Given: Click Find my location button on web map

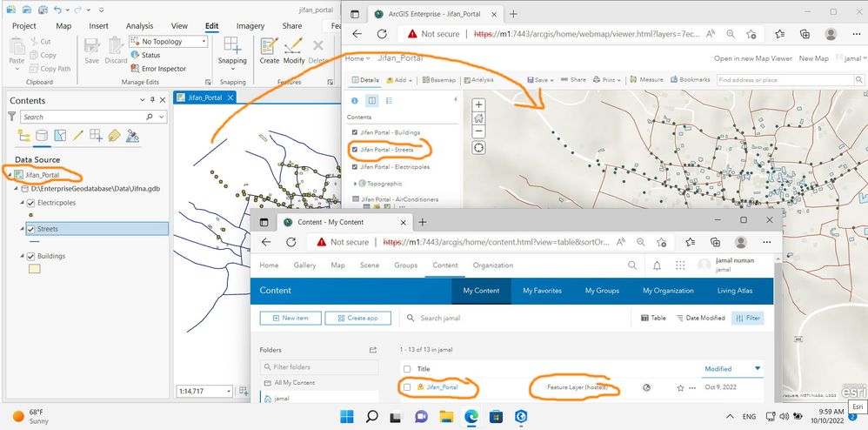Looking at the screenshot, I should tap(479, 147).
